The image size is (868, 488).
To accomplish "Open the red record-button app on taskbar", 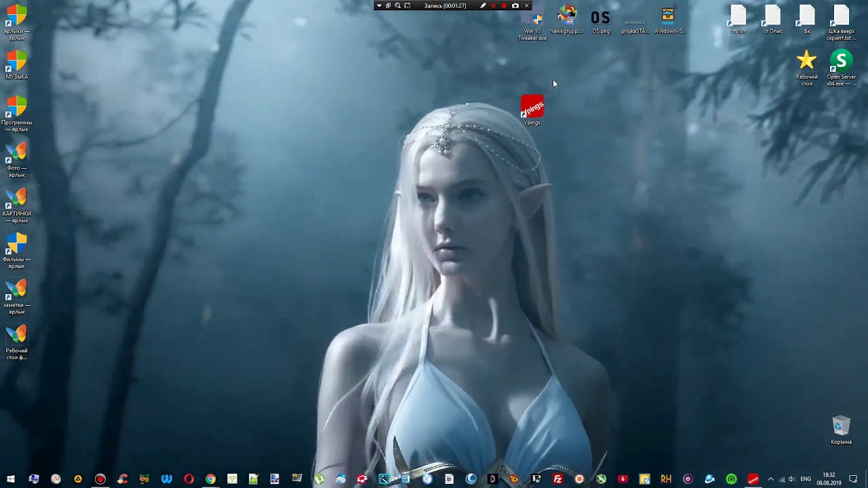I will pyautogui.click(x=100, y=479).
